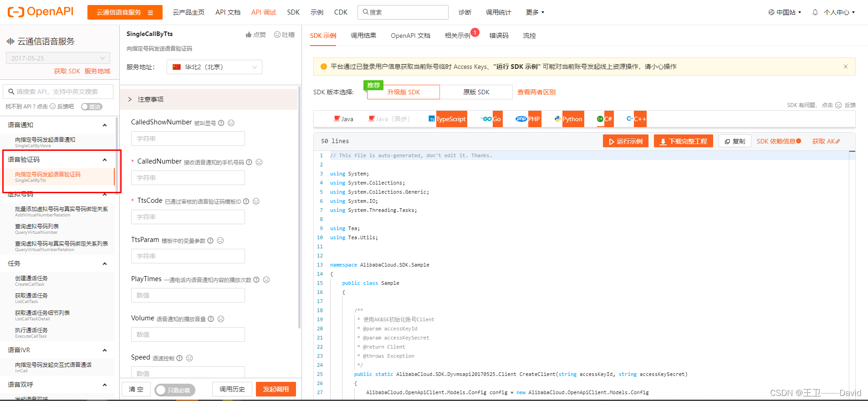Image resolution: width=868 pixels, height=401 pixels.
Task: Switch to the 调用结果 tab
Action: 363,36
